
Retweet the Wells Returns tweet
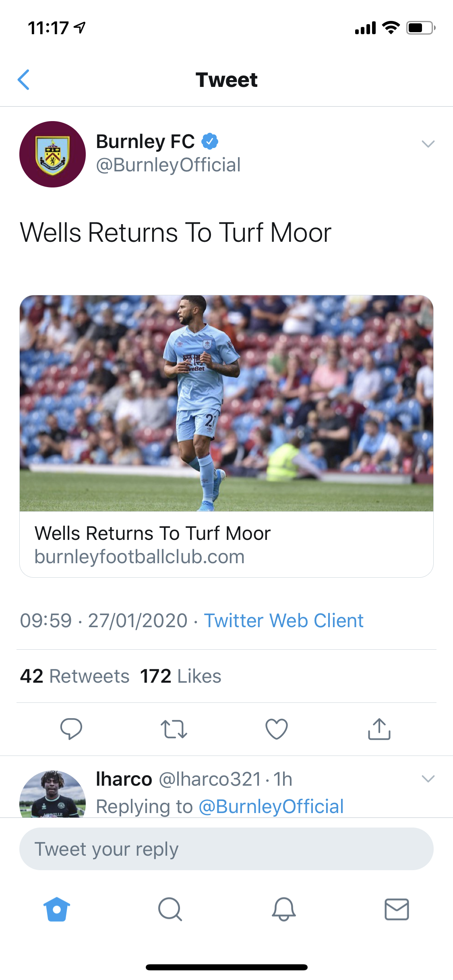(x=174, y=729)
